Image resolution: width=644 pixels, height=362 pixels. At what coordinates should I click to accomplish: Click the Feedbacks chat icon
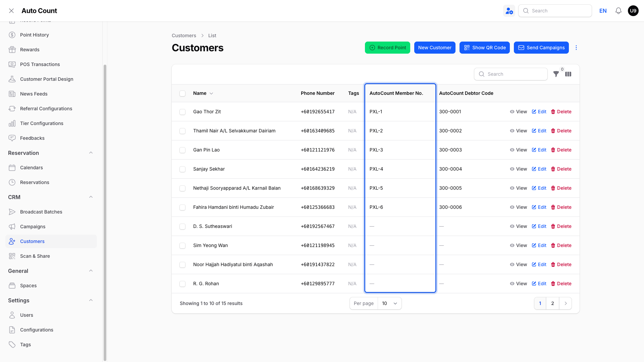click(12, 138)
